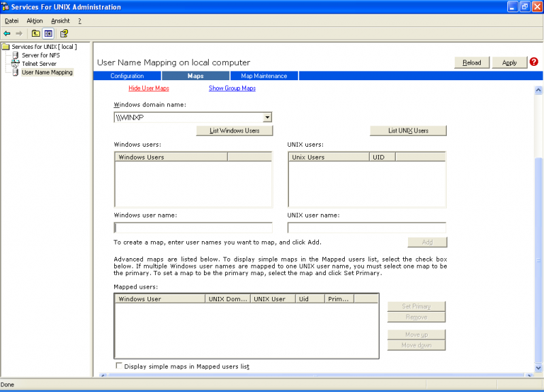
Task: Enable Display simple maps in Mapped users list
Action: tap(119, 366)
